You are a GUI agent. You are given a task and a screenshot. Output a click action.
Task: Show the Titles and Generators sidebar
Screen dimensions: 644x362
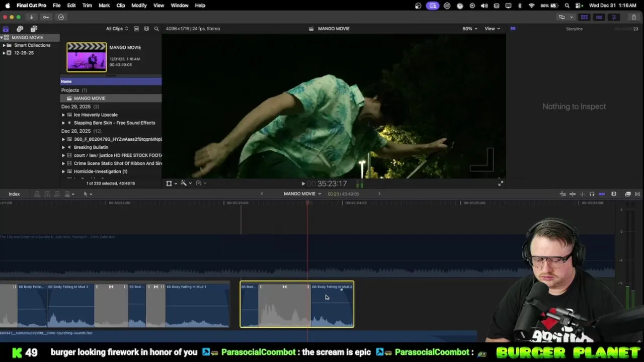coord(34,29)
